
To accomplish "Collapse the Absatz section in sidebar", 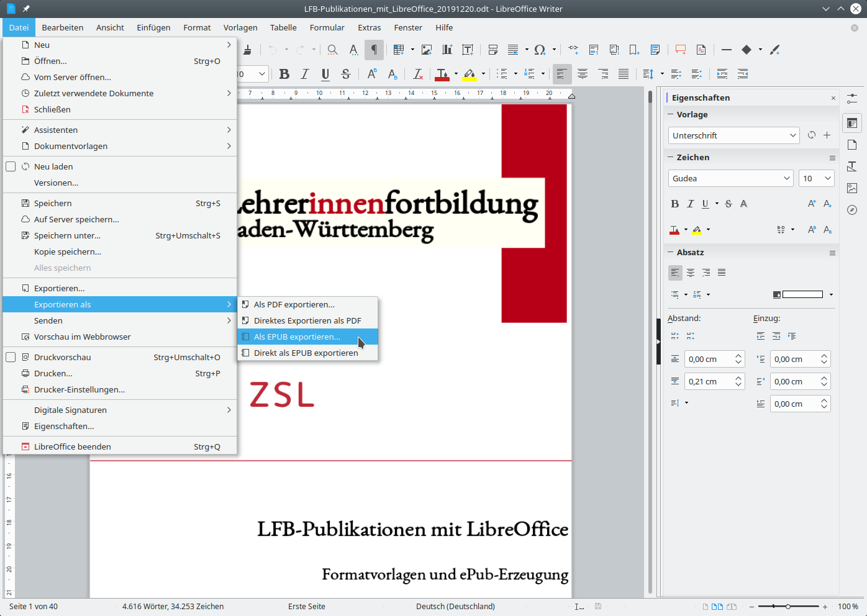I will point(671,252).
